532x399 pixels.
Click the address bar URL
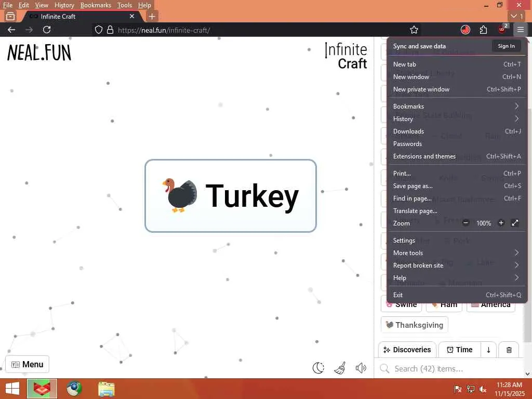(x=164, y=30)
